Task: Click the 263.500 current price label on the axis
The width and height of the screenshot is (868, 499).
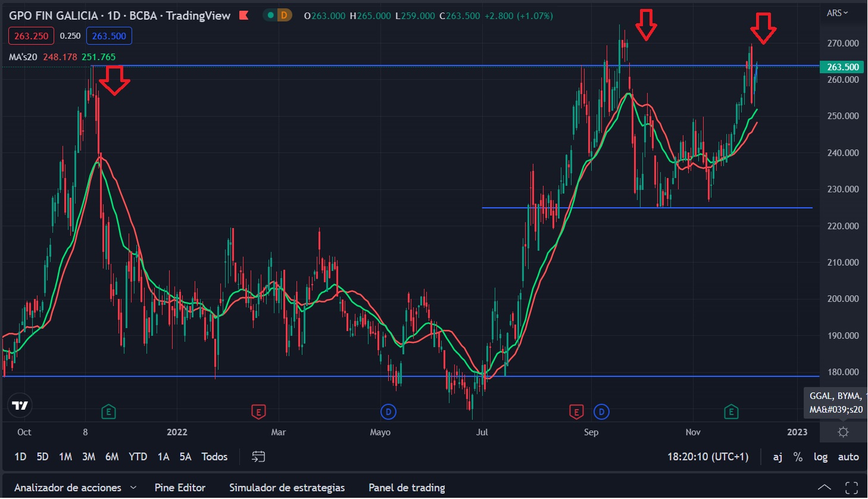Action: pos(842,67)
